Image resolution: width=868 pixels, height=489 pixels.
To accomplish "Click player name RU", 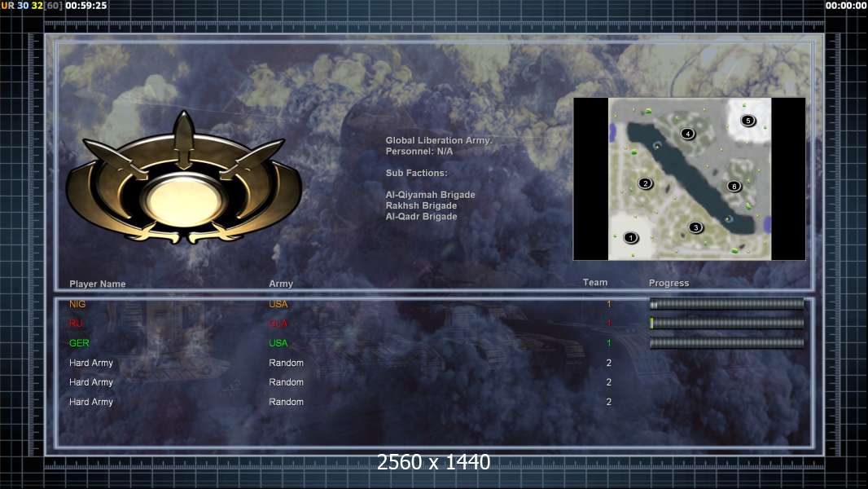I will click(x=76, y=324).
